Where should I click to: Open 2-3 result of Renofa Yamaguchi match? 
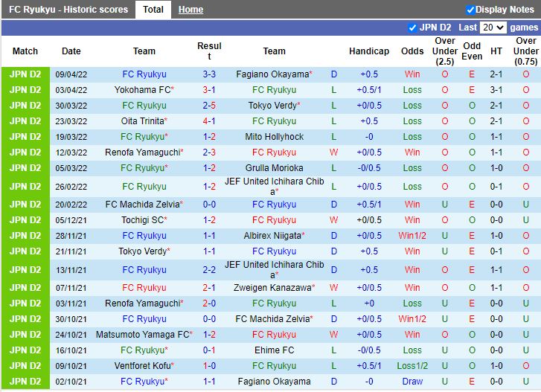pyautogui.click(x=209, y=152)
